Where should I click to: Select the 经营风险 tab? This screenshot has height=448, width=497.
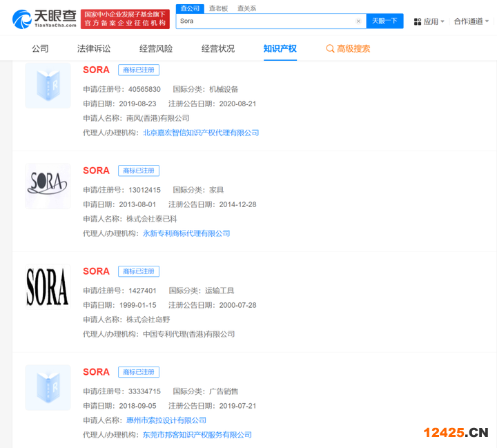coord(156,49)
